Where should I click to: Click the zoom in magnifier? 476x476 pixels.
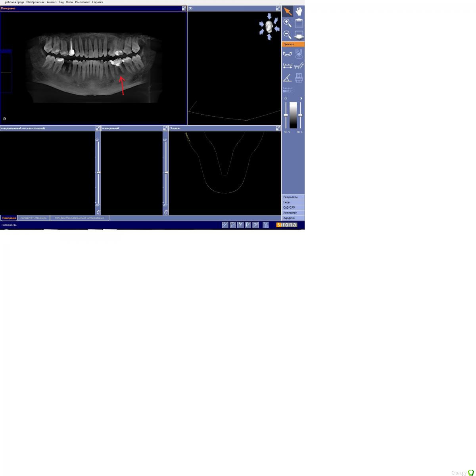click(288, 23)
